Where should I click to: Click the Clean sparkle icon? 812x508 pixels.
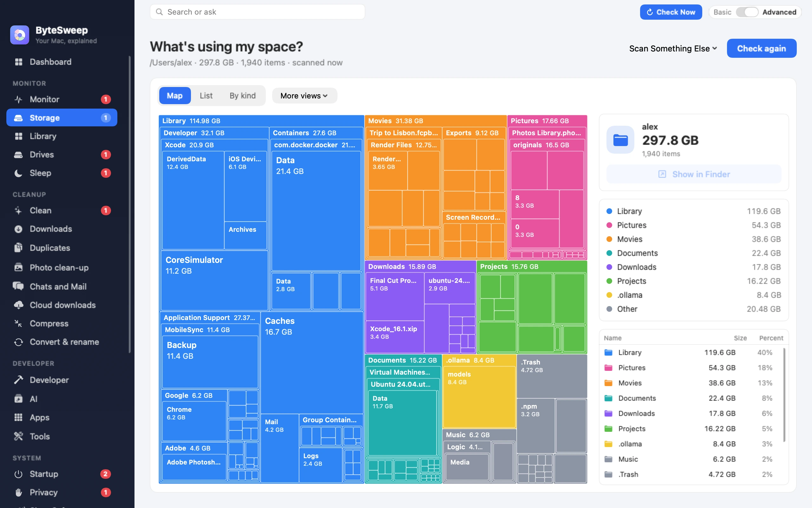(x=18, y=210)
